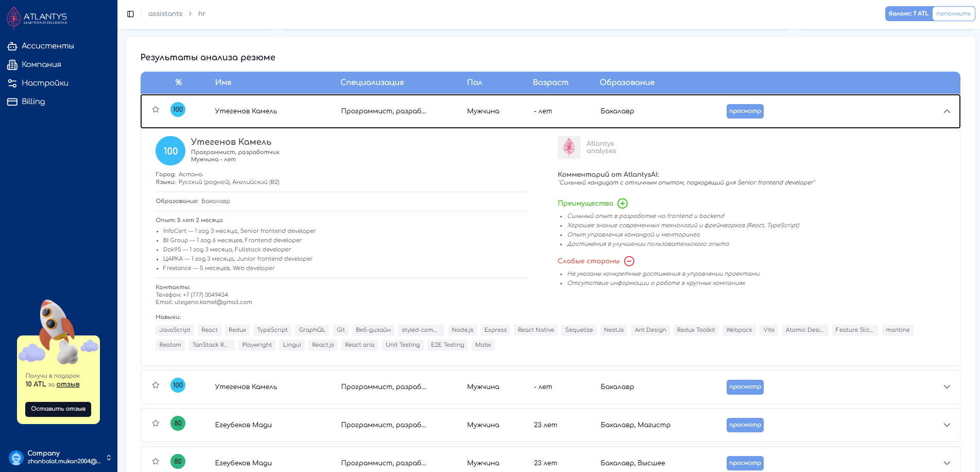Click the Ассистенты robot icon
980x472 pixels.
pyautogui.click(x=12, y=46)
